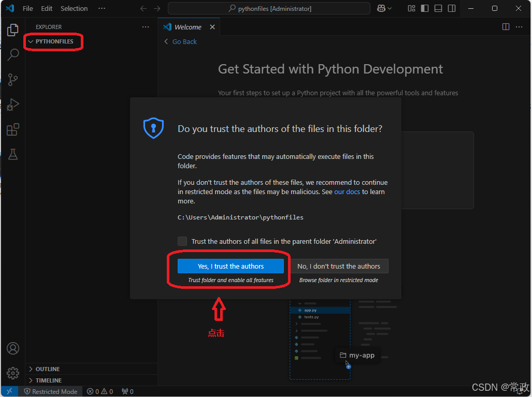Open the Search view icon
Image resolution: width=532 pixels, height=397 pixels.
click(x=13, y=54)
